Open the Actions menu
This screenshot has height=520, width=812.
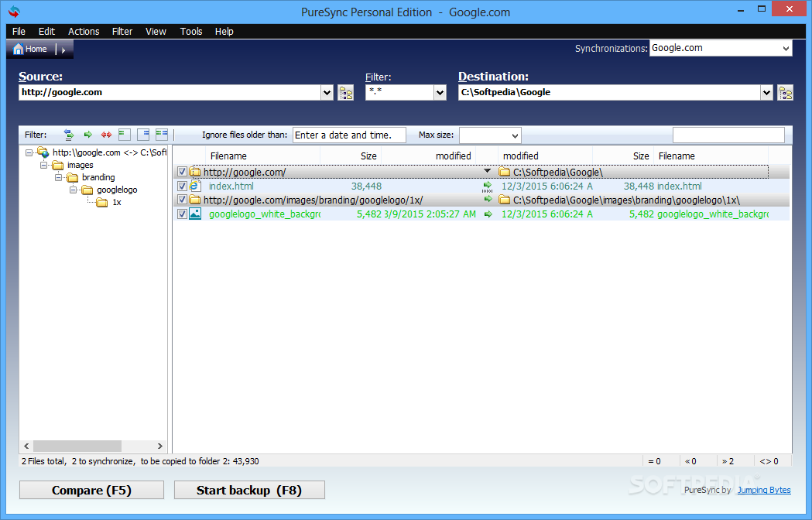[x=84, y=32]
